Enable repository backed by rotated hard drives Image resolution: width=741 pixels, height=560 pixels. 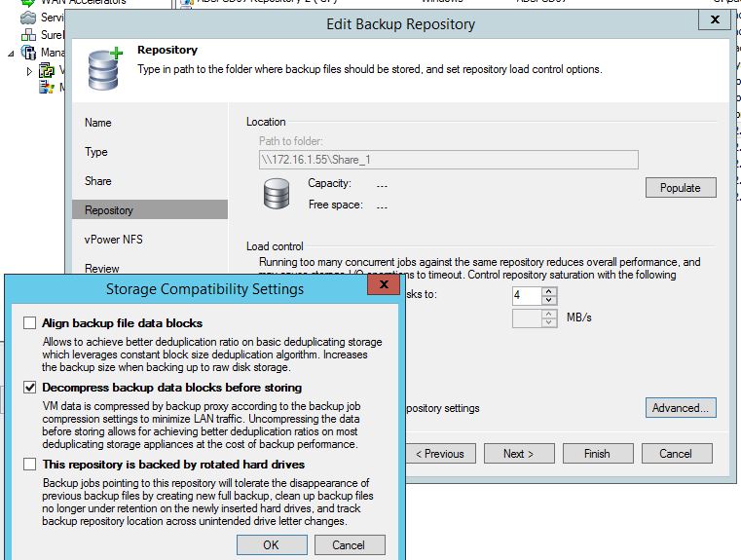pyautogui.click(x=30, y=465)
